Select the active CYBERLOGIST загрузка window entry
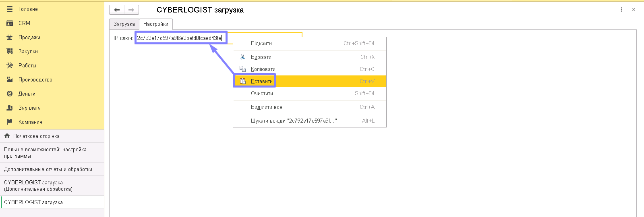 click(x=52, y=202)
